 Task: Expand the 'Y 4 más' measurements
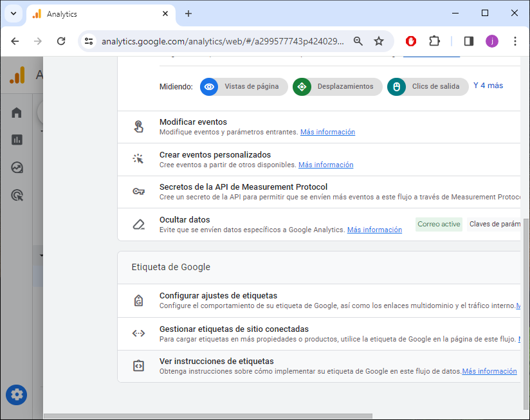click(x=488, y=86)
